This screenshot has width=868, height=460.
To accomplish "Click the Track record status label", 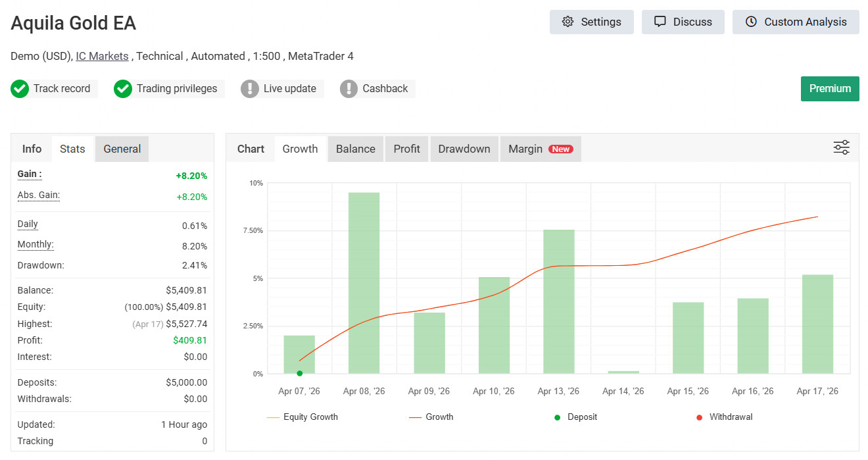I will pyautogui.click(x=62, y=89).
